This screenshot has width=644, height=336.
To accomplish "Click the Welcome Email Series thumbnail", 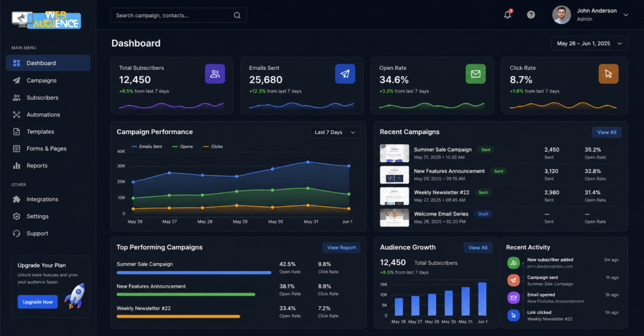I will point(394,218).
